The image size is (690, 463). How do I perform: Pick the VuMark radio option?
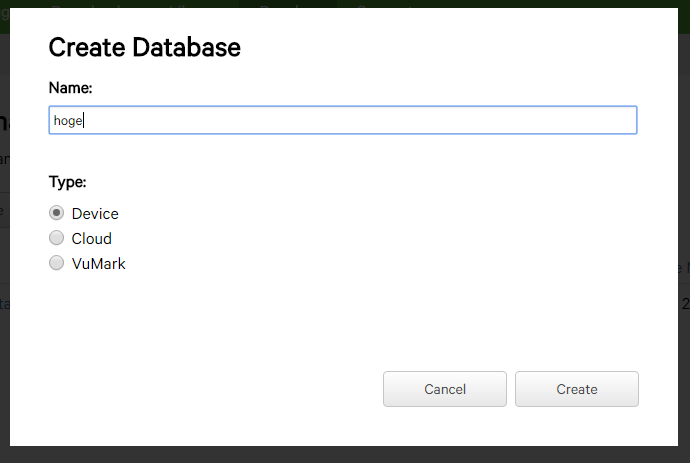(57, 263)
